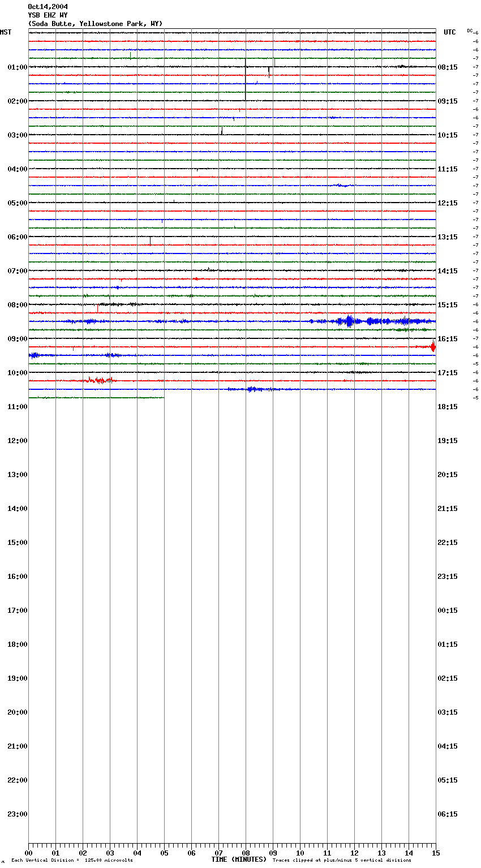This screenshot has width=481, height=868.
Task: Click minute 12 on the bottom axis
Action: (x=354, y=853)
